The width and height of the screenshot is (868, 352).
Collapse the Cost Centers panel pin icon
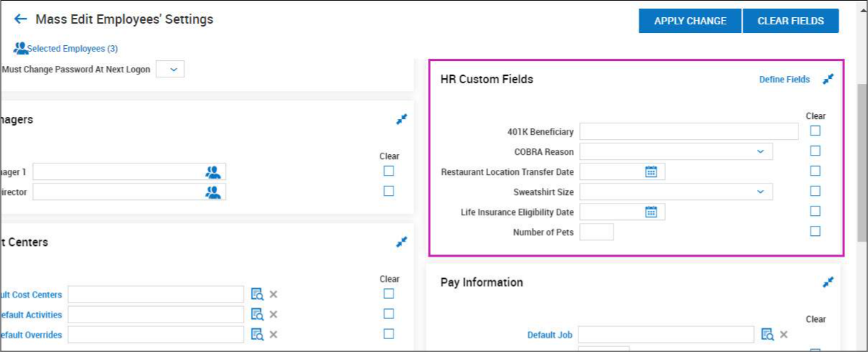(x=401, y=242)
